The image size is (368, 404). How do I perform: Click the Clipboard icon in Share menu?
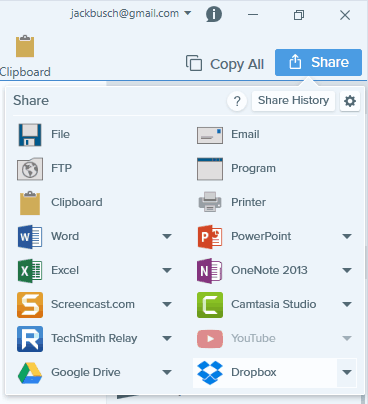coord(30,203)
